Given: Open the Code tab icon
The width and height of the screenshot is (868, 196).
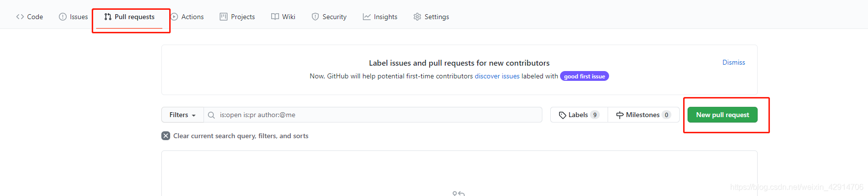Looking at the screenshot, I should click(x=20, y=17).
